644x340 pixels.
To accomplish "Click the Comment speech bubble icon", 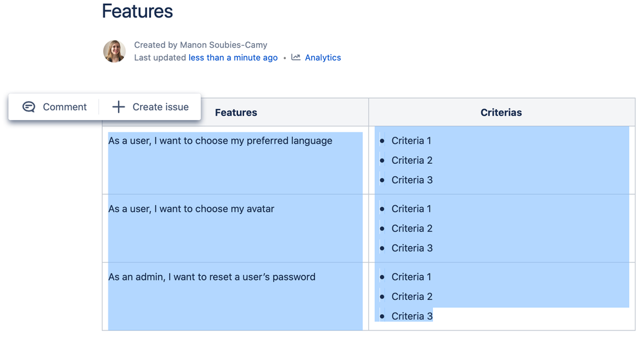I will [x=28, y=107].
